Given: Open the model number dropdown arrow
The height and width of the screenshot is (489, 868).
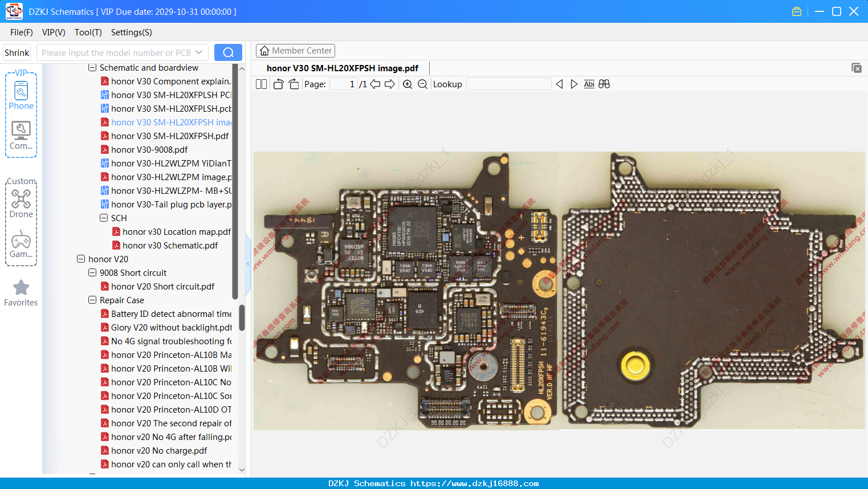Looking at the screenshot, I should [199, 52].
